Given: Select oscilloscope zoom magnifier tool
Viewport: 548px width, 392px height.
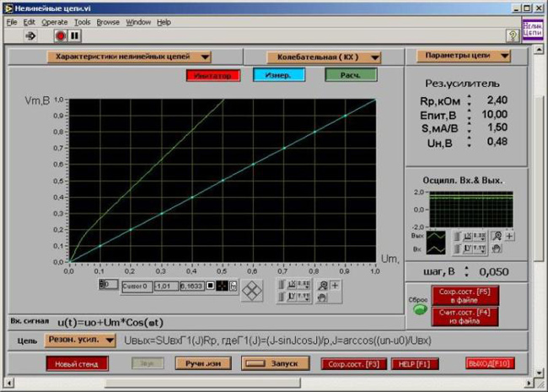Looking at the screenshot, I should coord(497,237).
